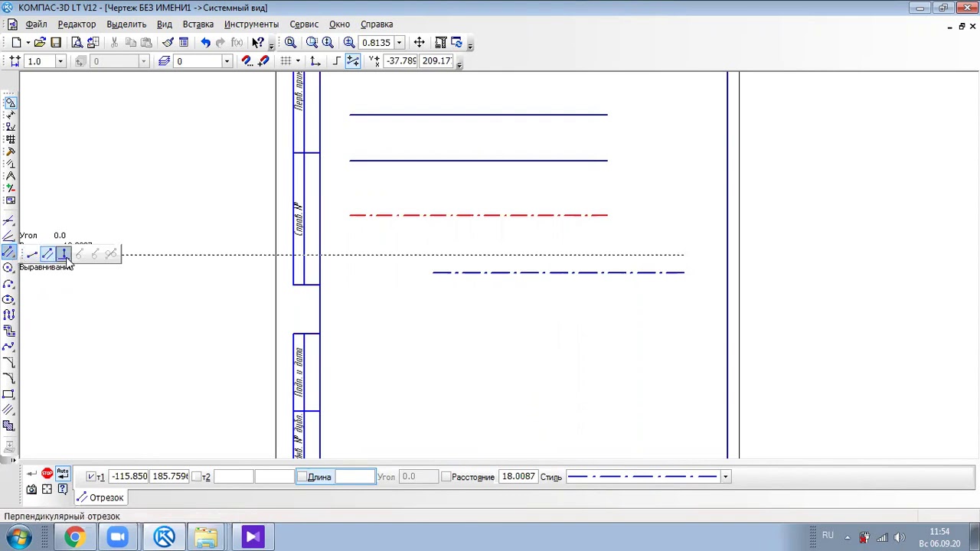Screen dimensions: 980x551
Task: Select the rectangle tool in sidebar
Action: (8, 394)
